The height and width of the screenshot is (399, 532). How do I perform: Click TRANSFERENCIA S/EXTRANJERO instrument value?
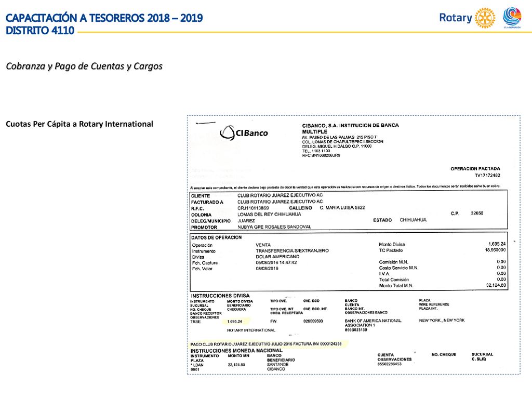coord(292,250)
